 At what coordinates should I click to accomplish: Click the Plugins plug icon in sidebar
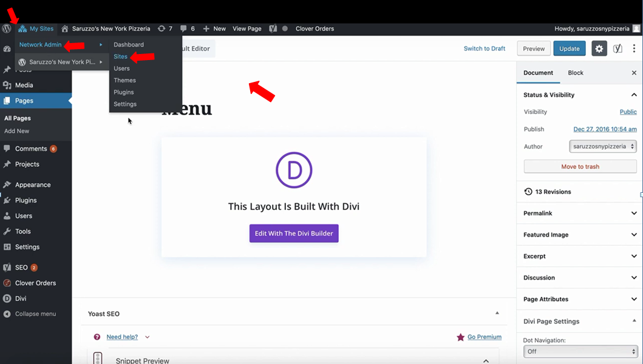tap(7, 200)
